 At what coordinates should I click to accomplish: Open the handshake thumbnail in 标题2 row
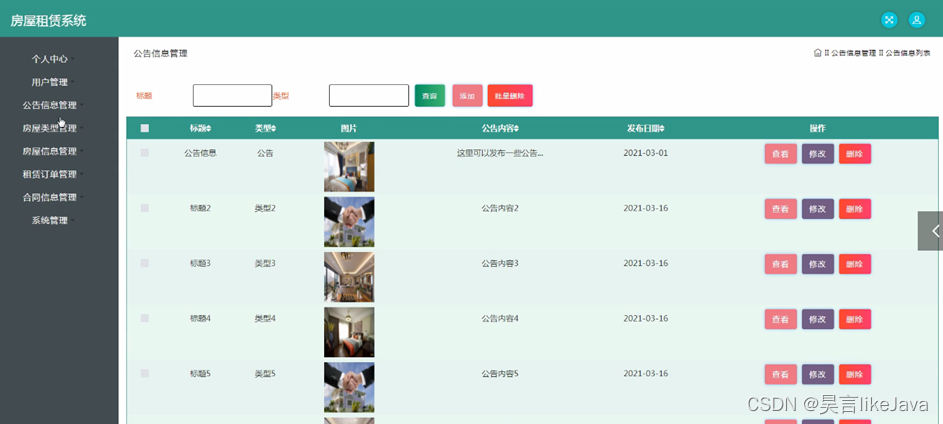[x=349, y=222]
